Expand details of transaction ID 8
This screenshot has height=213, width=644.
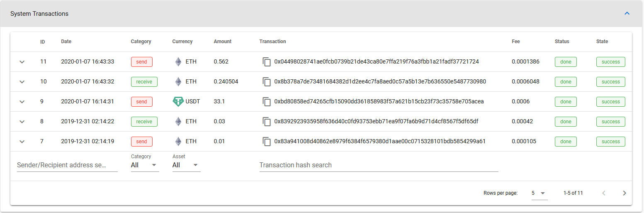click(22, 122)
